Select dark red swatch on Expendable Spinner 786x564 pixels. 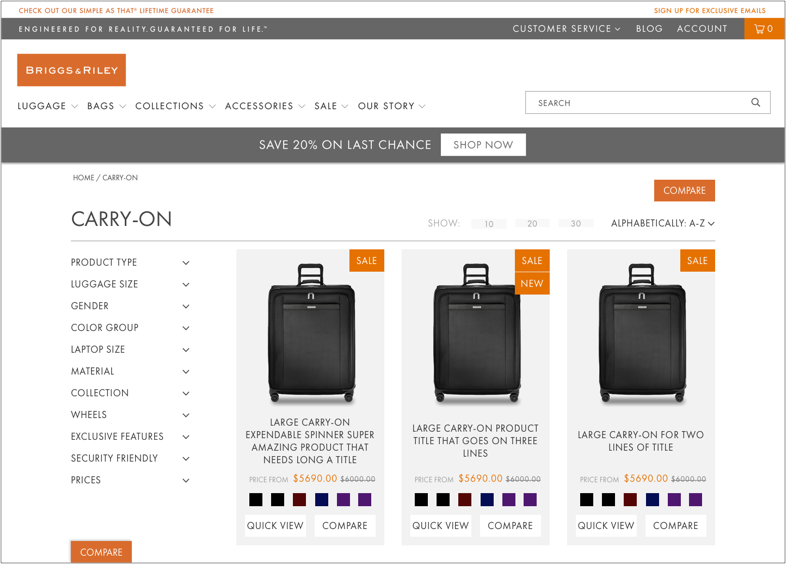[299, 499]
